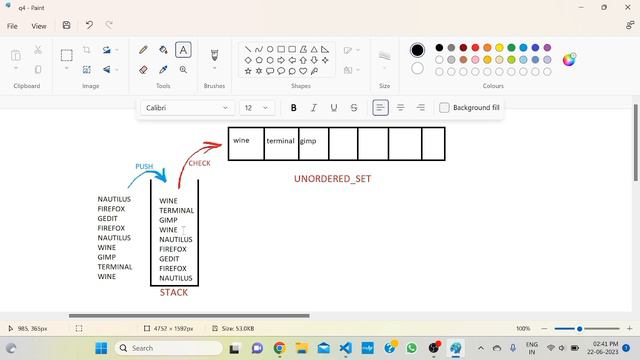Open the Calibri font family dropdown
The image size is (640, 360).
pyautogui.click(x=188, y=108)
